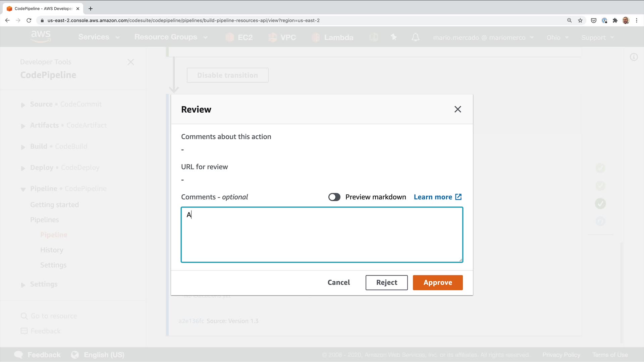Expand the Build CodeBuild section

(23, 147)
